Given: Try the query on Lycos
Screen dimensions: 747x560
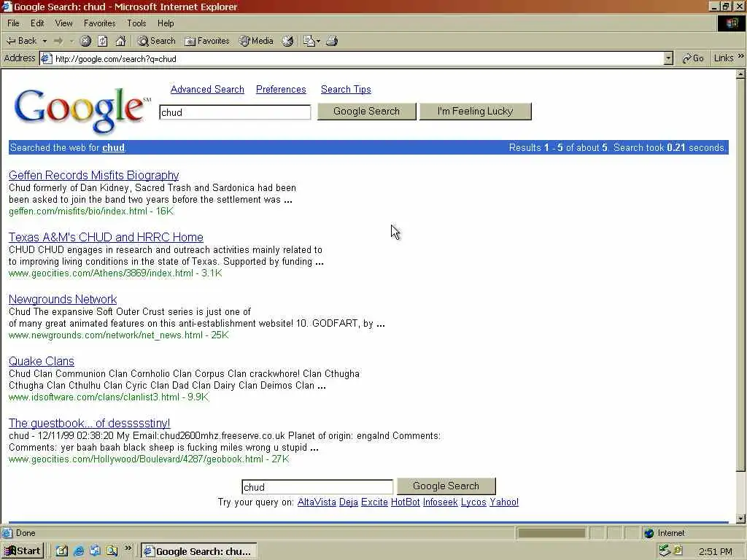Looking at the screenshot, I should [473, 502].
